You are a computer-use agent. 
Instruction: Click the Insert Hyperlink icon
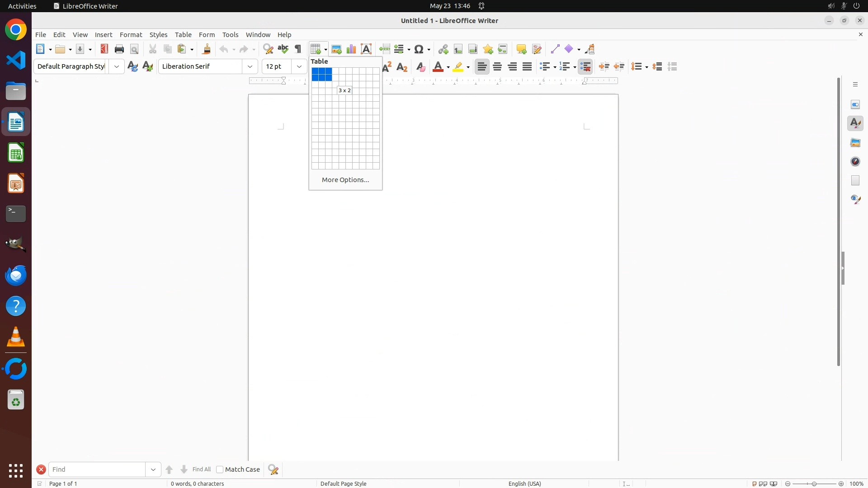443,49
